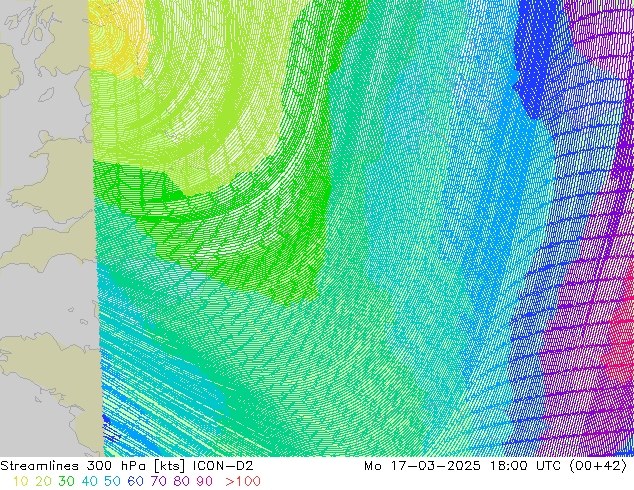
Task: Click the '(00+42)' forecast run label
Action: click(598, 466)
